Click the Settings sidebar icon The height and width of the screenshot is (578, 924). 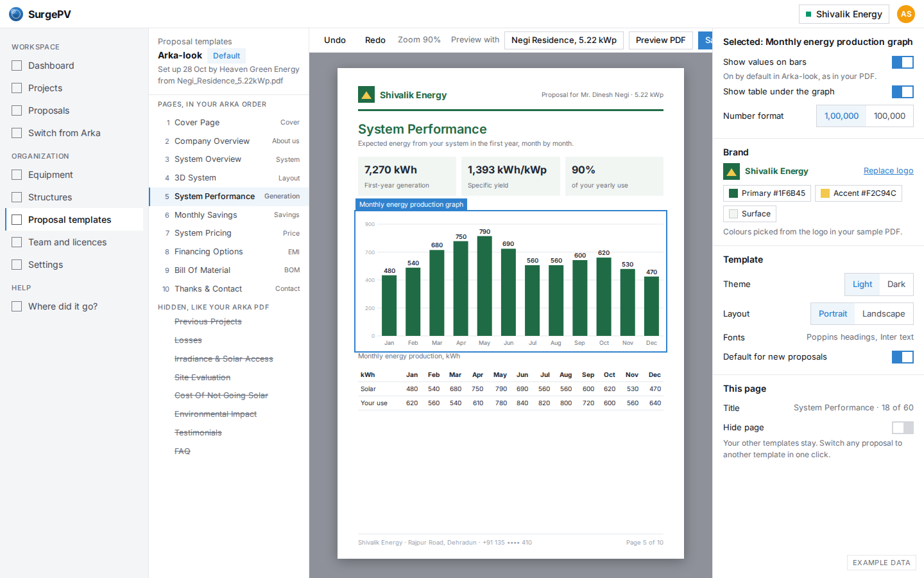pyautogui.click(x=17, y=265)
